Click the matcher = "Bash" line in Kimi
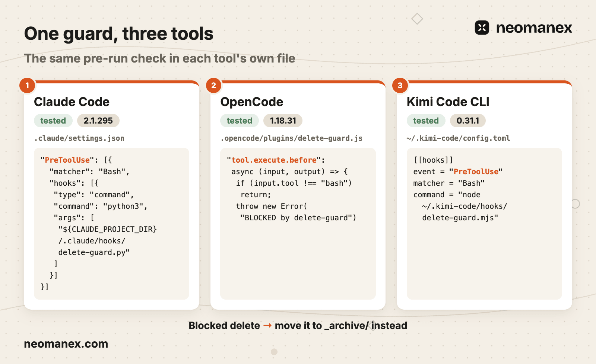The image size is (596, 364). click(x=449, y=183)
